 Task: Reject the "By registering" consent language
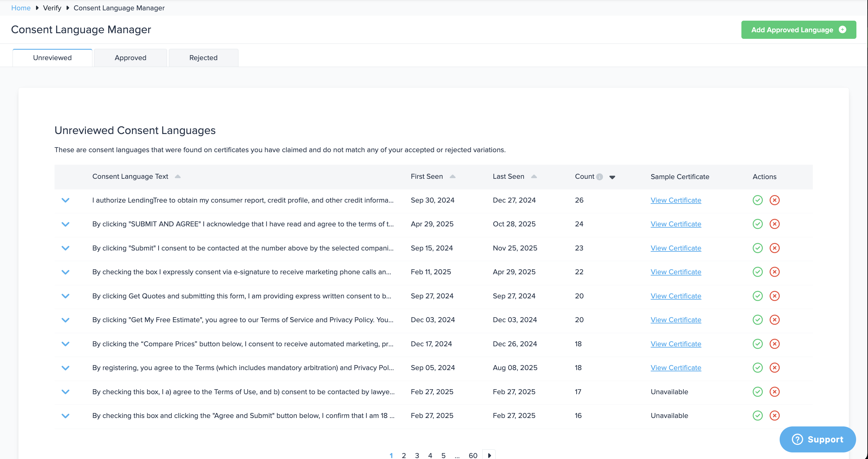(774, 368)
